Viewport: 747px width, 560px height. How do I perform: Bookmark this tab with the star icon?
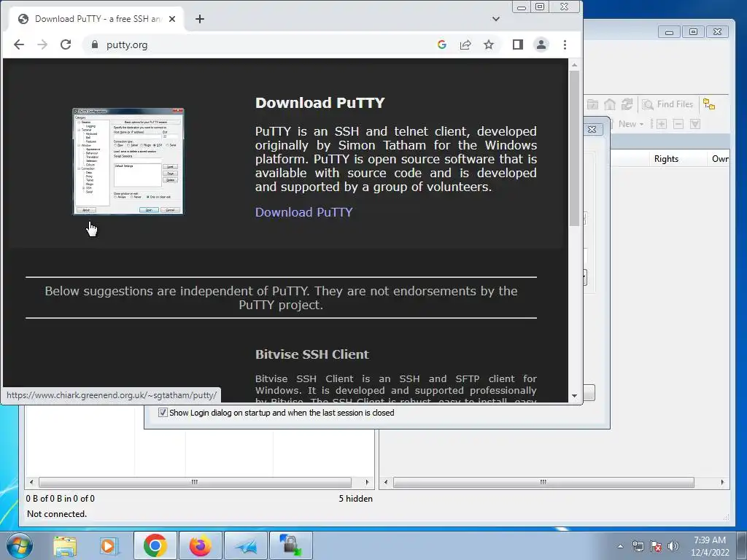click(489, 44)
